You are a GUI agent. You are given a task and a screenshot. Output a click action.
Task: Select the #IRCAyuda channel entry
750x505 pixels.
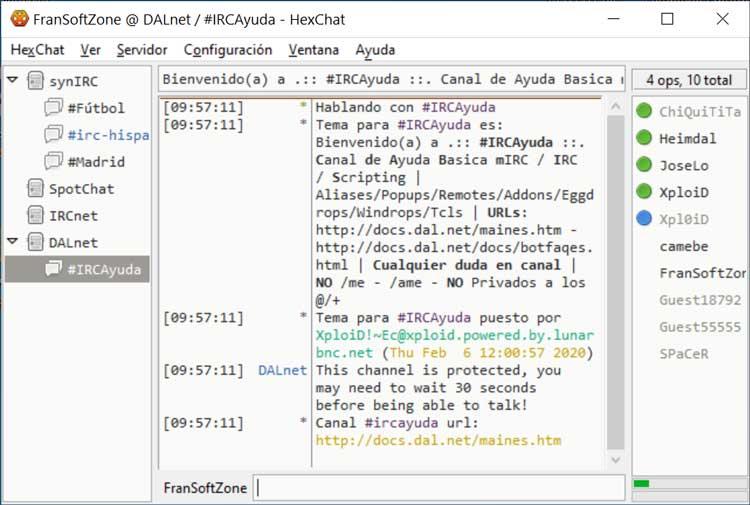(x=77, y=269)
